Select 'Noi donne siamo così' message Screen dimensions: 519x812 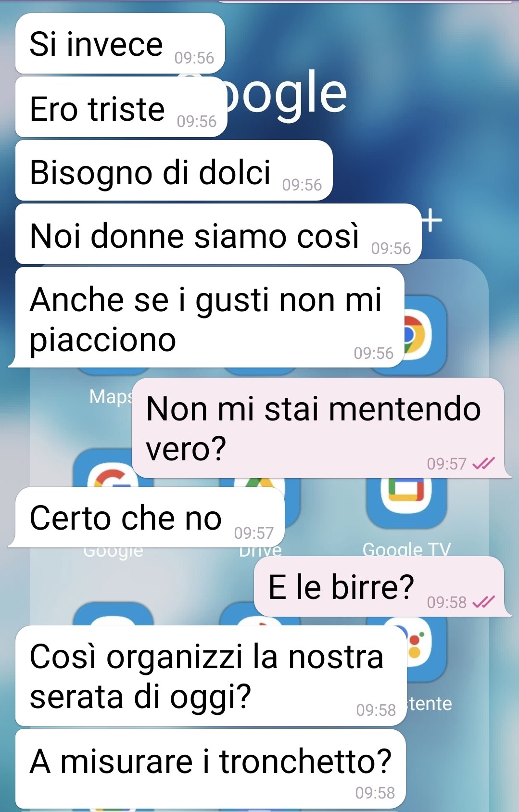[x=218, y=234]
